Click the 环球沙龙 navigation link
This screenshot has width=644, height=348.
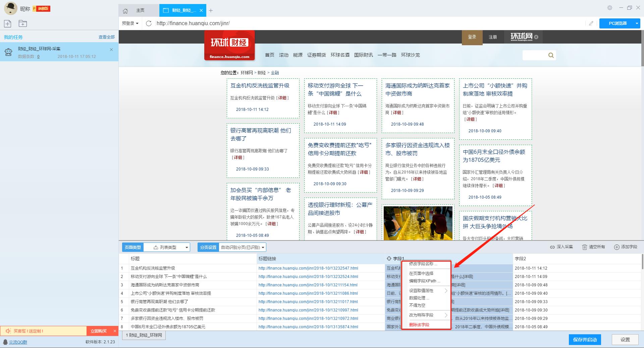coord(410,55)
